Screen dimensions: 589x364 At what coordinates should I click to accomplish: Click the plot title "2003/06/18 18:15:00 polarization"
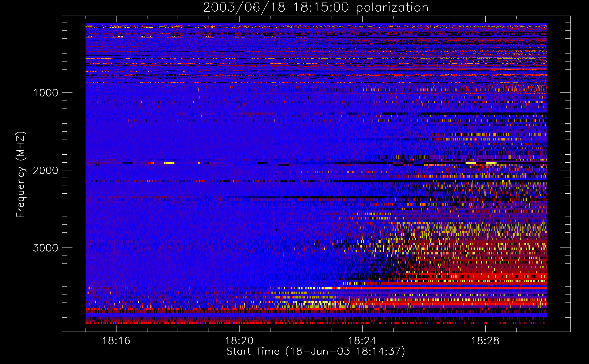click(316, 8)
